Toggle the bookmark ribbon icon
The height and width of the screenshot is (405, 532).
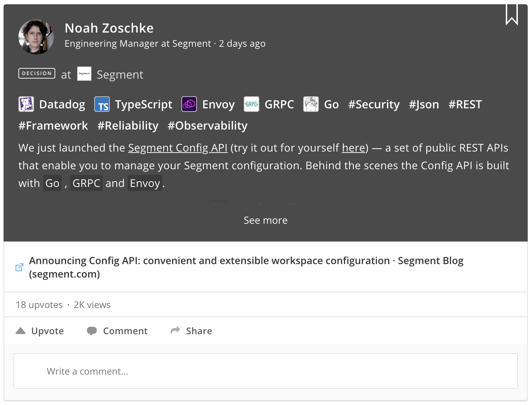[x=511, y=15]
